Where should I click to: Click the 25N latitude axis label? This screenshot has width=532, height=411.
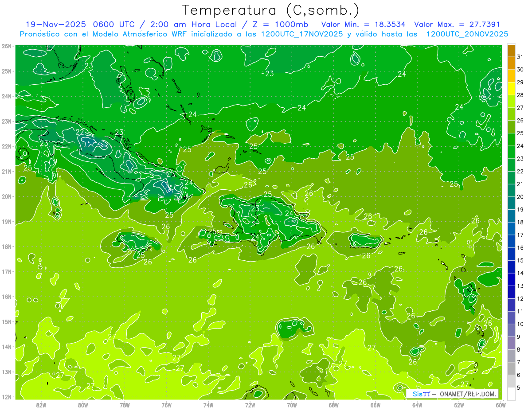7,71
